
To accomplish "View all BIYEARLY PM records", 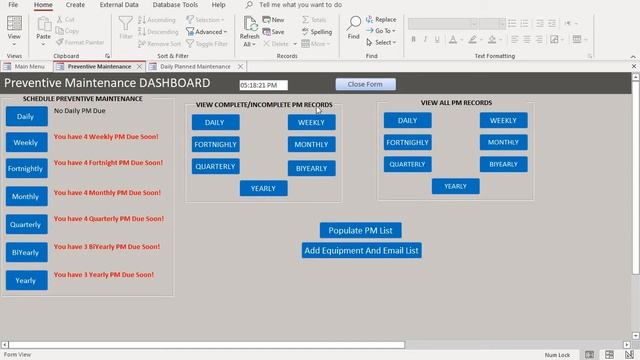I will 503,164.
